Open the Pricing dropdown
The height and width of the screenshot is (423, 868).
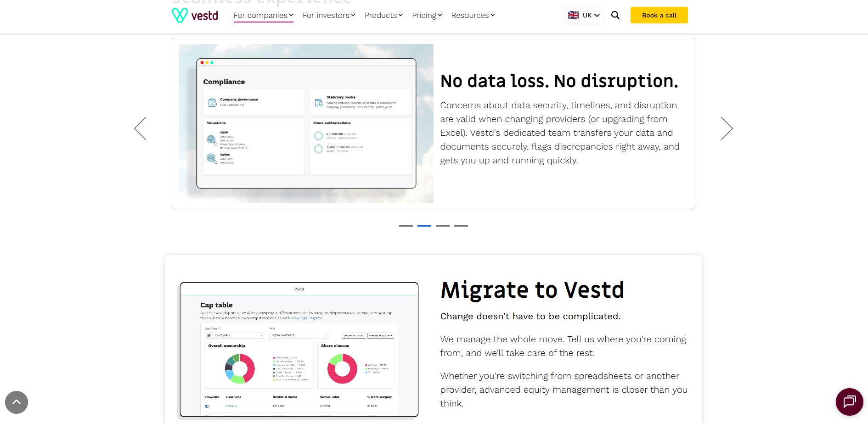tap(427, 15)
